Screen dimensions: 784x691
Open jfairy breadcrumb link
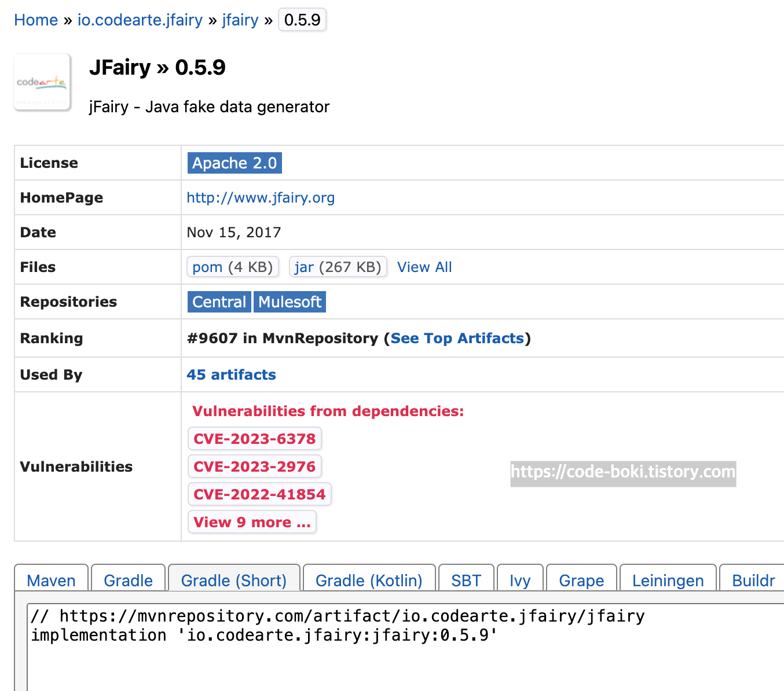[x=240, y=20]
